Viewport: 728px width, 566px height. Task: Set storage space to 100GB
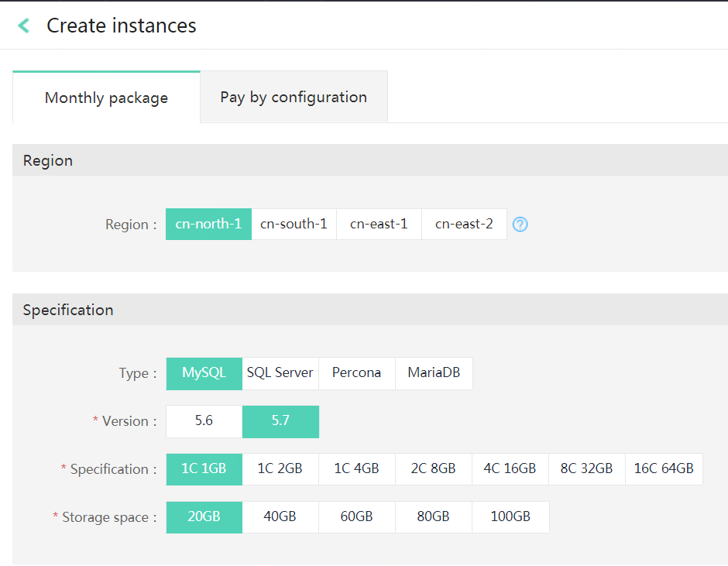[510, 517]
